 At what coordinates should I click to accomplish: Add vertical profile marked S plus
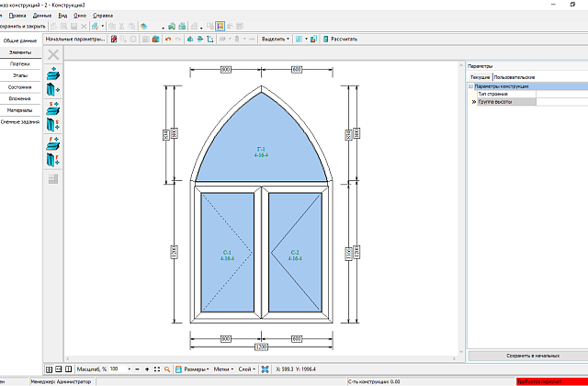coord(53,125)
